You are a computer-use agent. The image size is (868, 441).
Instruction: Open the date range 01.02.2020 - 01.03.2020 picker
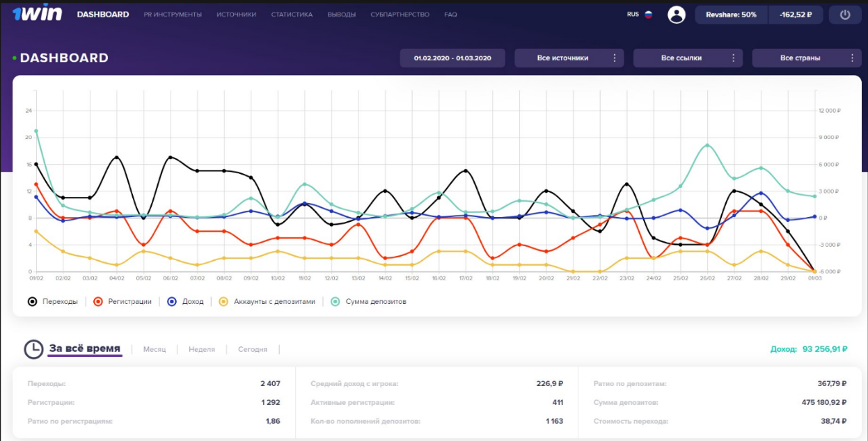[x=452, y=58]
